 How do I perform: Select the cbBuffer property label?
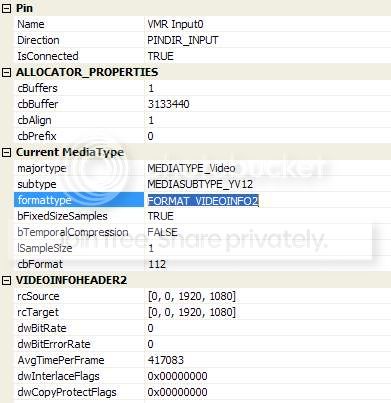38,104
